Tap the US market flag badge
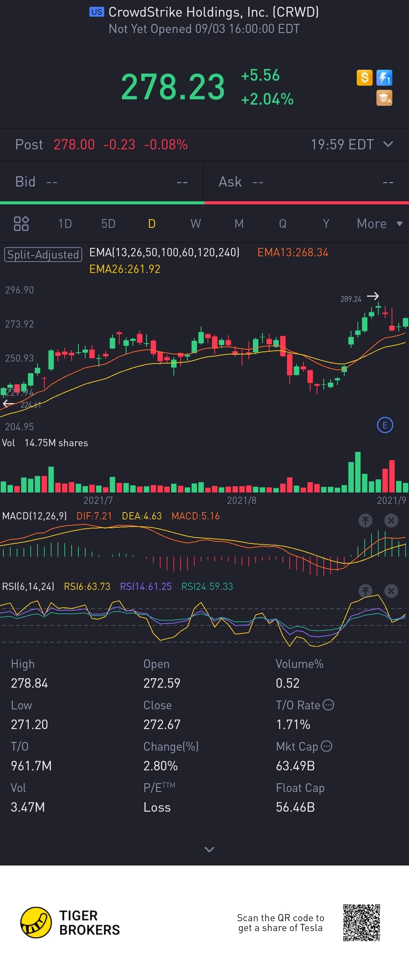Viewport: 409px width, 980px height. tap(97, 12)
